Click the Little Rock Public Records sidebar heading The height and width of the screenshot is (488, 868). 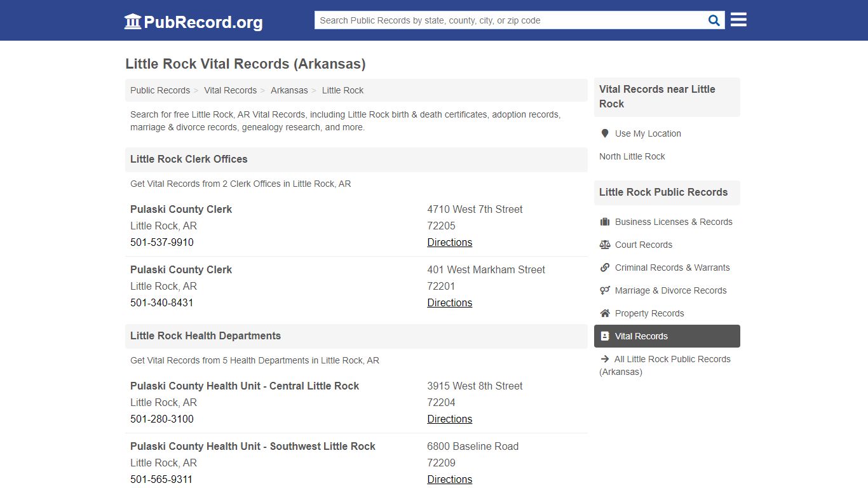pos(663,192)
